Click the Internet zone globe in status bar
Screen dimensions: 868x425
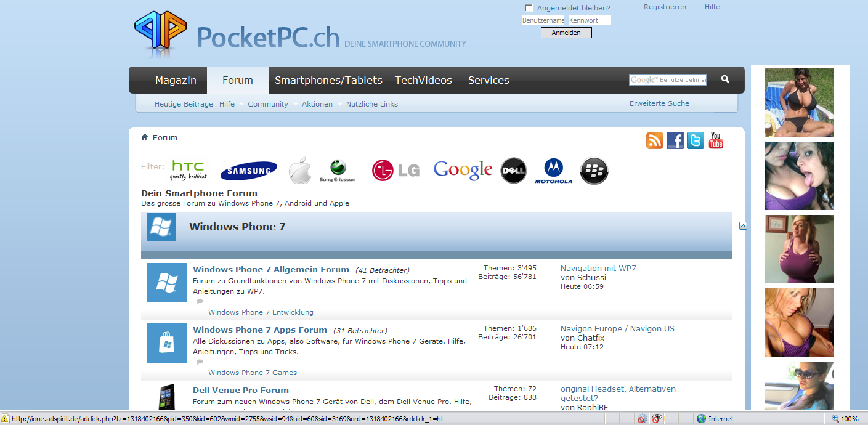701,419
